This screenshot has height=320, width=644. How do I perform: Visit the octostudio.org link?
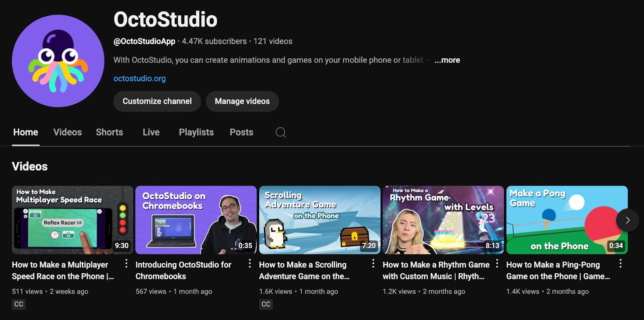140,78
